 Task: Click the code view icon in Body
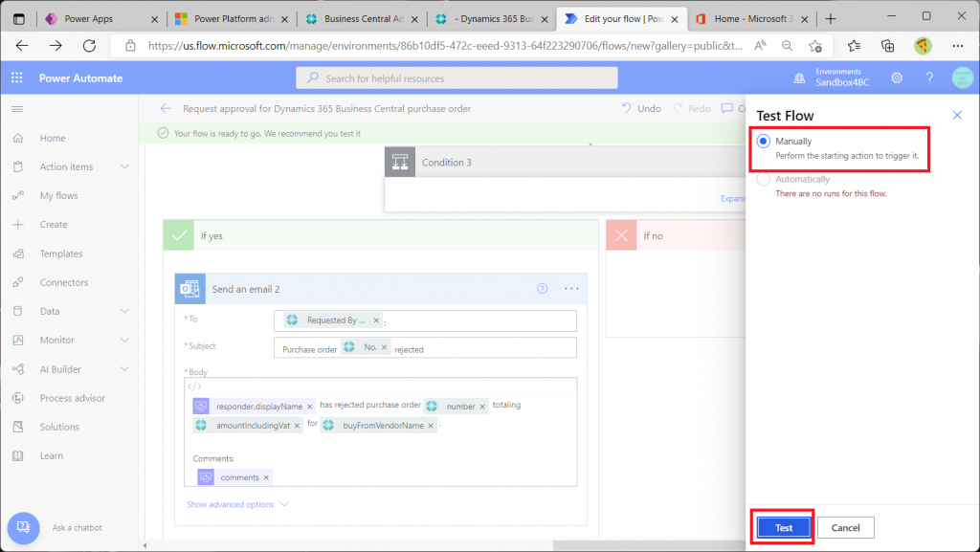[x=194, y=386]
